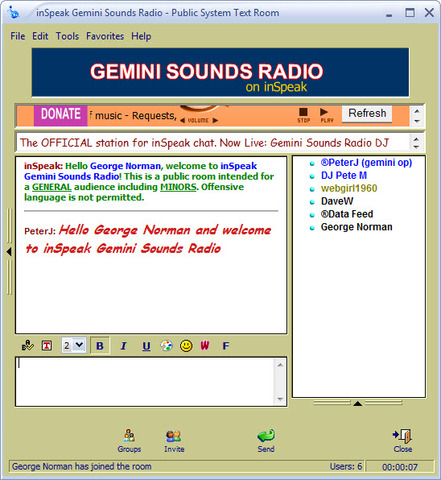The width and height of the screenshot is (441, 480).
Task: Click the Refresh button
Action: [367, 114]
